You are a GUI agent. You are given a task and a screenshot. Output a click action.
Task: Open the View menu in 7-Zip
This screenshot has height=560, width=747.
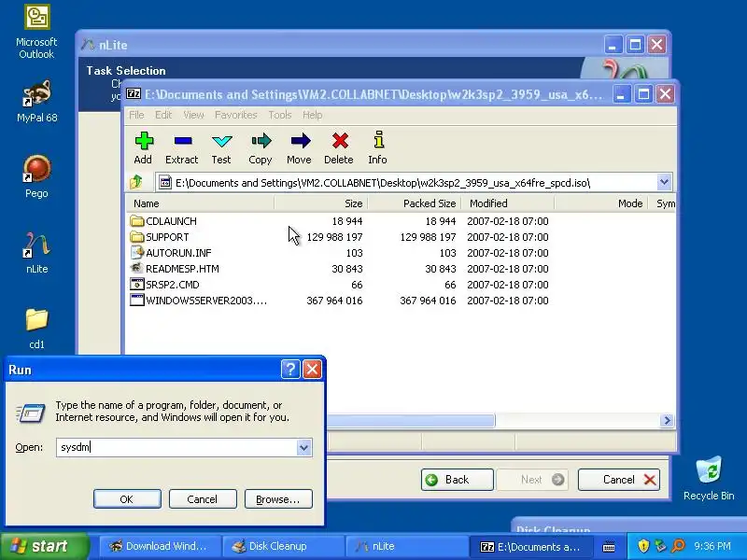click(x=193, y=115)
